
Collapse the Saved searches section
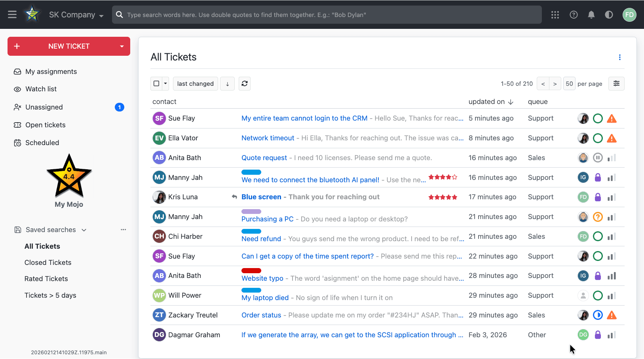pyautogui.click(x=84, y=230)
